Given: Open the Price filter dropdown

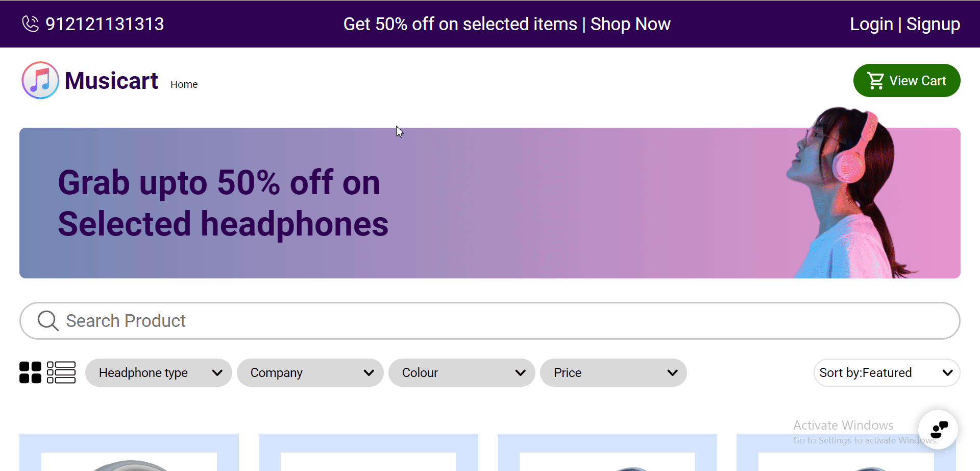Looking at the screenshot, I should click(x=613, y=372).
